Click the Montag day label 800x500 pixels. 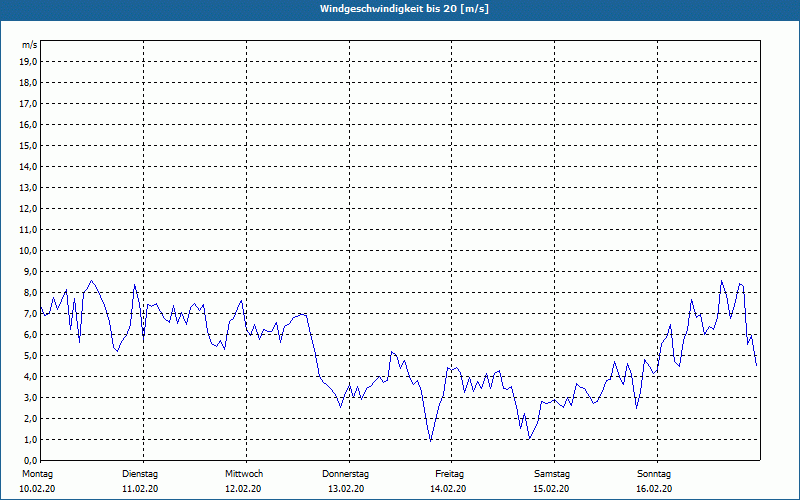37,474
